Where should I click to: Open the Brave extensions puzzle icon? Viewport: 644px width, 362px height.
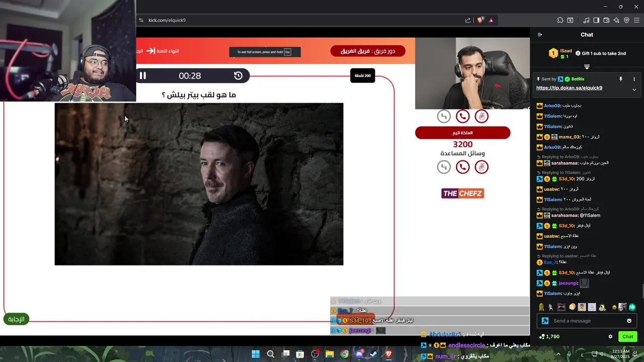point(560,20)
